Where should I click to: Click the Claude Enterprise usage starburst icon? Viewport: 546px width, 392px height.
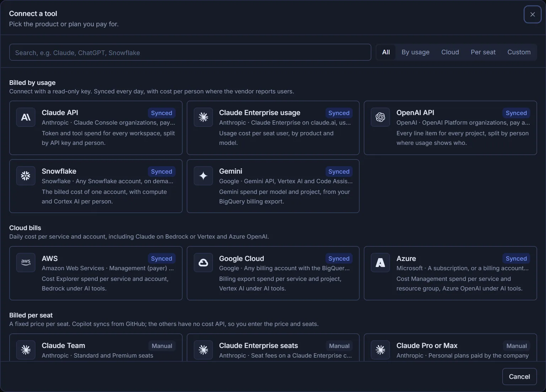pos(203,117)
